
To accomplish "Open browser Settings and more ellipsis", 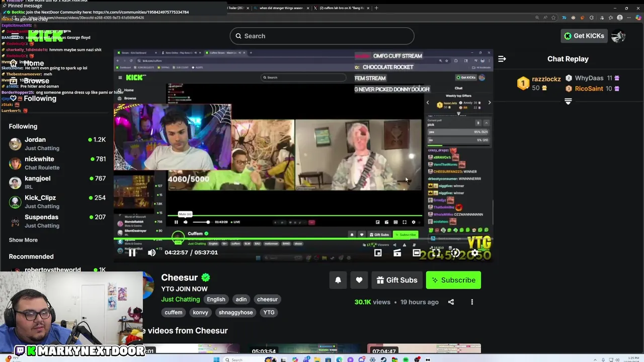I will pos(629,18).
